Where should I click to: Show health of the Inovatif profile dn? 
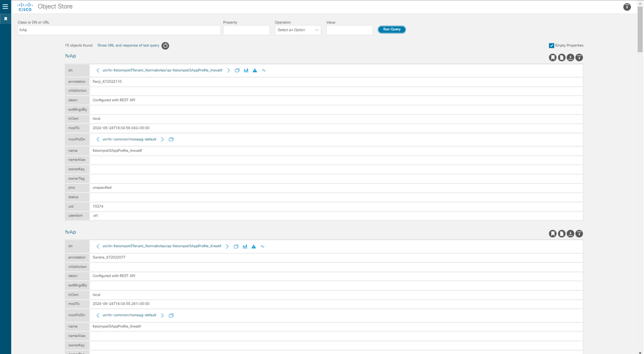click(264, 70)
